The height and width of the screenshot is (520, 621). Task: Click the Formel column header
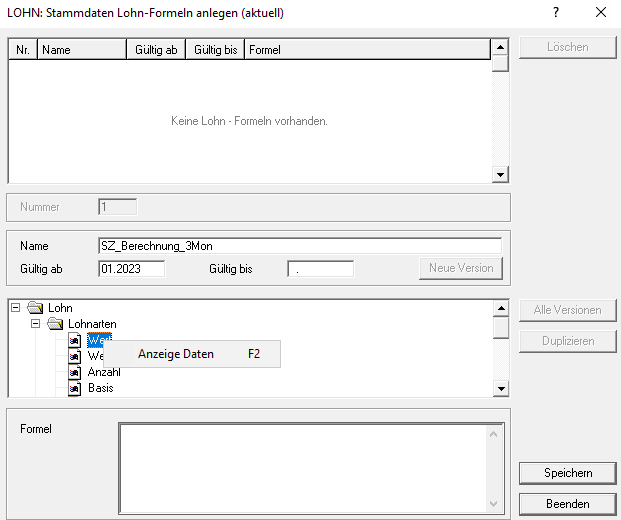coord(366,49)
